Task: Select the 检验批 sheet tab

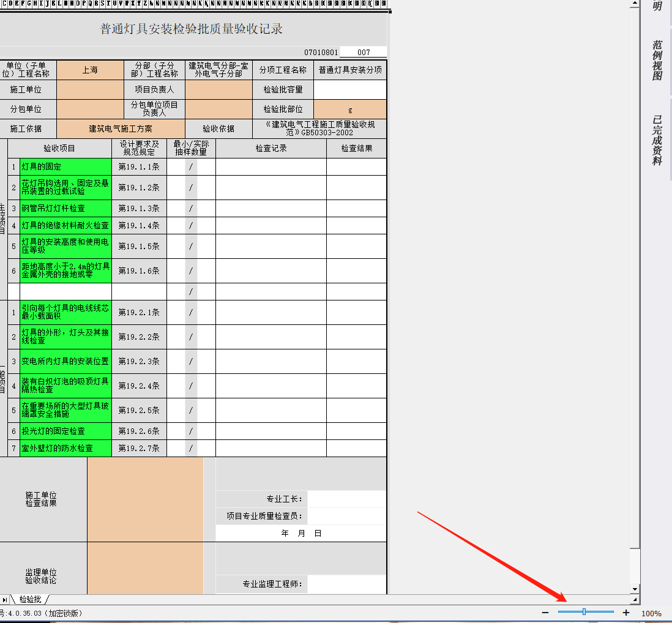Action: [31, 599]
